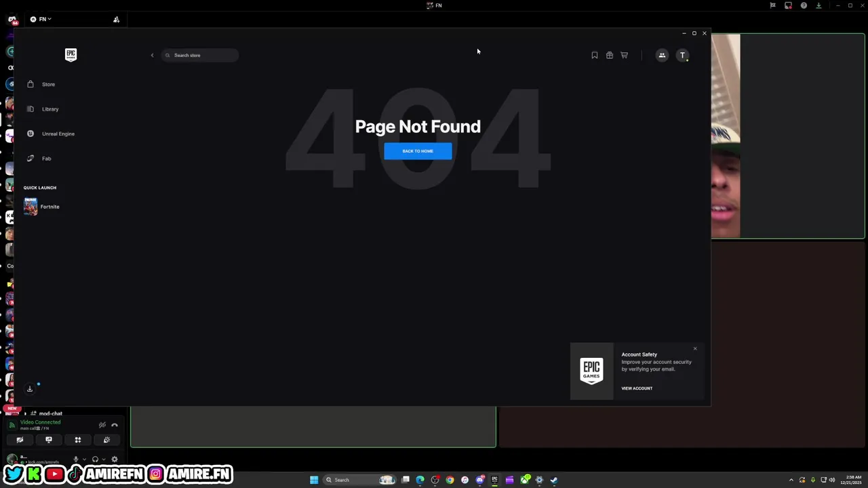Dismiss the Account Safety notification
The width and height of the screenshot is (868, 488).
(695, 349)
